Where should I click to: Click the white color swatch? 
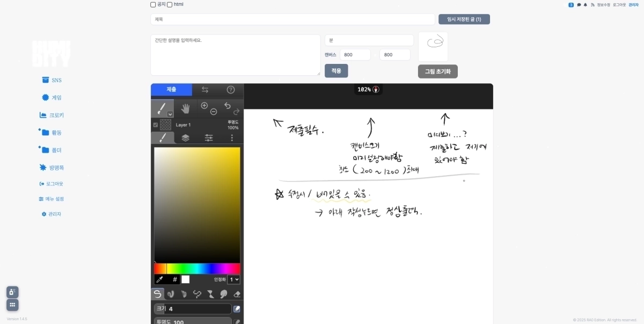pos(186,280)
